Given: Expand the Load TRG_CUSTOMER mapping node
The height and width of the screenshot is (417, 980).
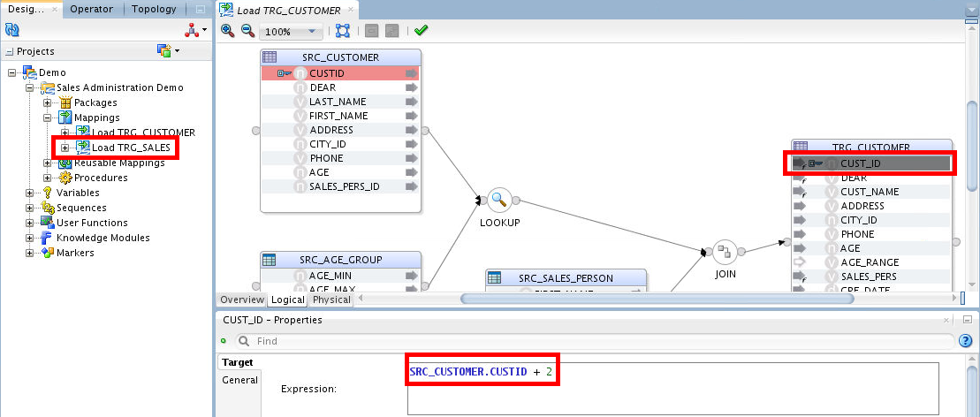Looking at the screenshot, I should (65, 133).
